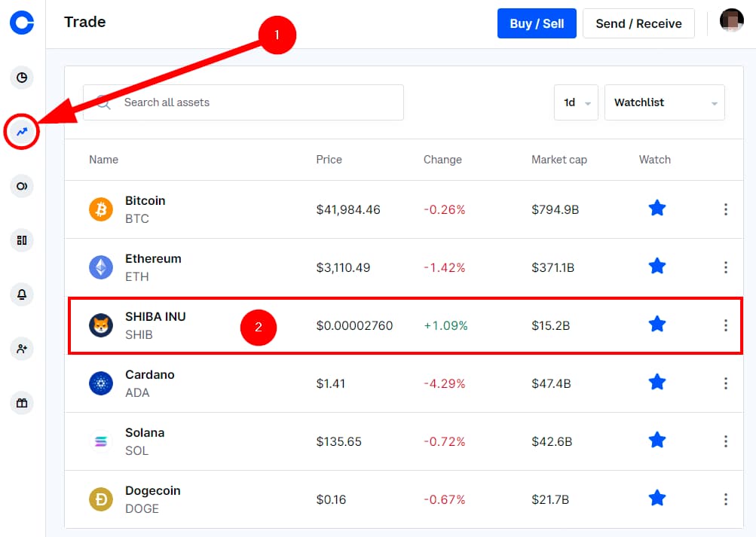This screenshot has height=537, width=756.
Task: Click the +1.09% change value
Action: coord(446,325)
